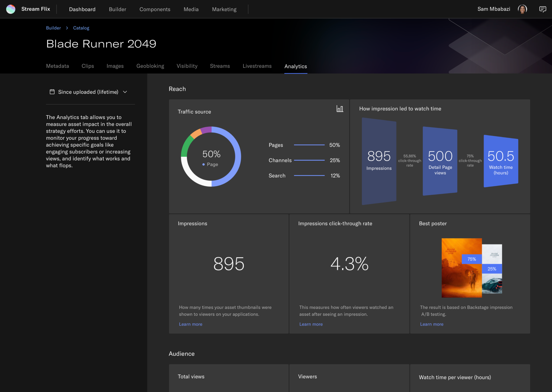Image resolution: width=552 pixels, height=392 pixels.
Task: Click the blue Page legend dot
Action: click(204, 164)
